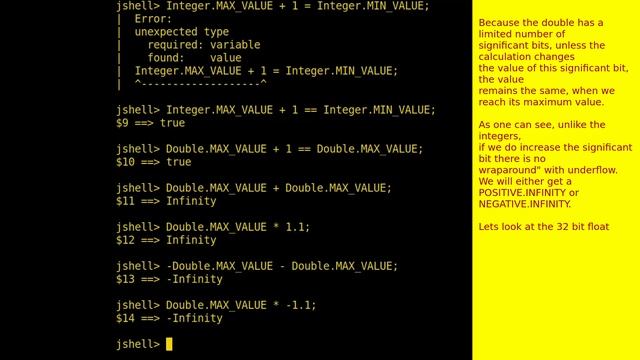Click the "$12 ==> Infinity" result
The height and width of the screenshot is (360, 640).
pos(166,240)
